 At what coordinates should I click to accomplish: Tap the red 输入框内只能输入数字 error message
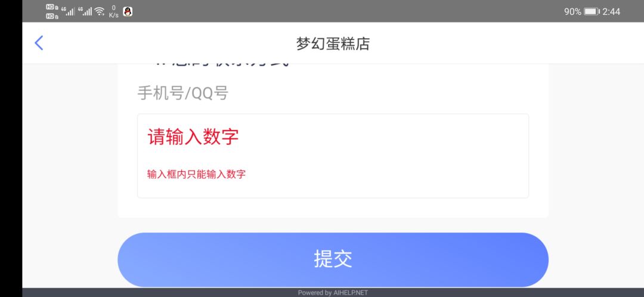click(196, 174)
